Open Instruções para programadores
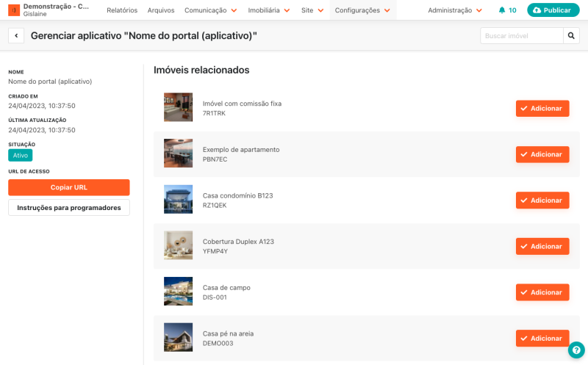Image resolution: width=588 pixels, height=365 pixels. click(x=69, y=208)
